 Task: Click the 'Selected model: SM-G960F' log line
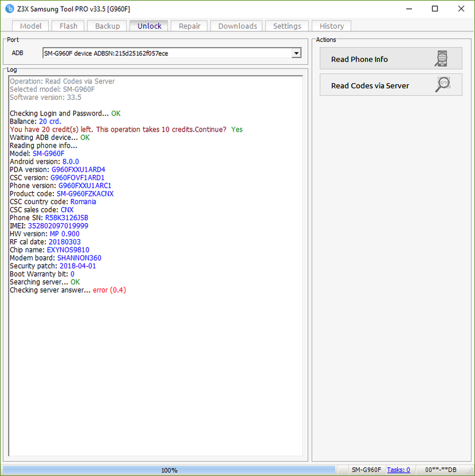52,89
